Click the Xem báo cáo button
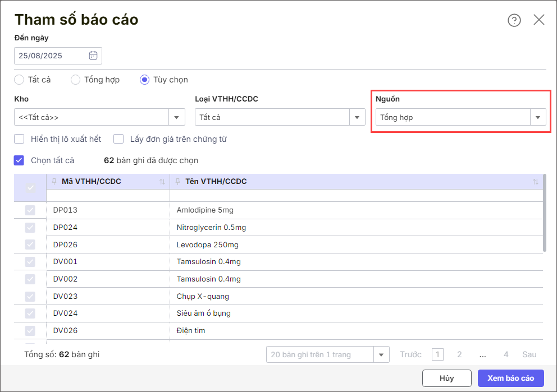 [x=510, y=378]
